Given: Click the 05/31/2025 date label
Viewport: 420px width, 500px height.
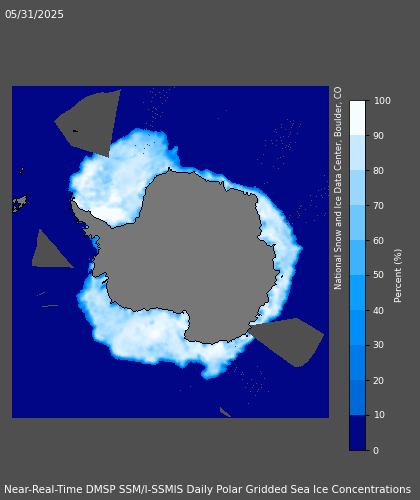Looking at the screenshot, I should 34,14.
